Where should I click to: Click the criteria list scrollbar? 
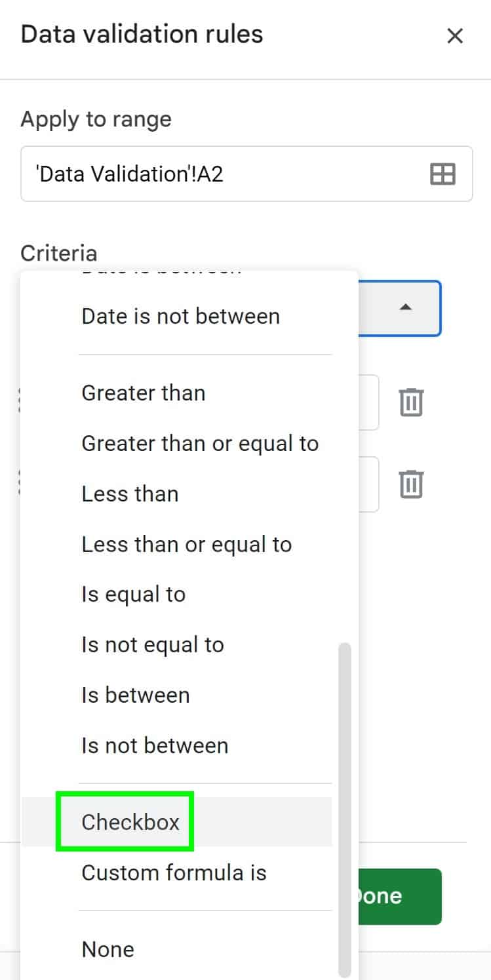click(344, 806)
